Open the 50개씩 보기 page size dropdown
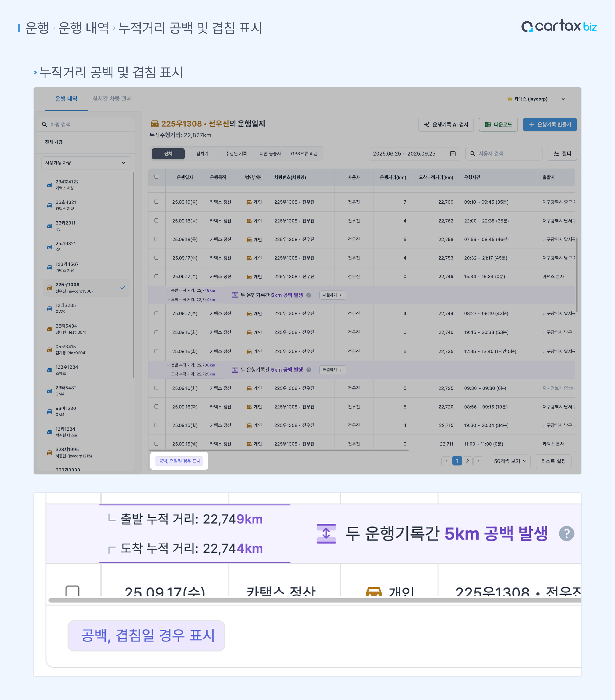Screen dimensions: 615x700 point(510,461)
